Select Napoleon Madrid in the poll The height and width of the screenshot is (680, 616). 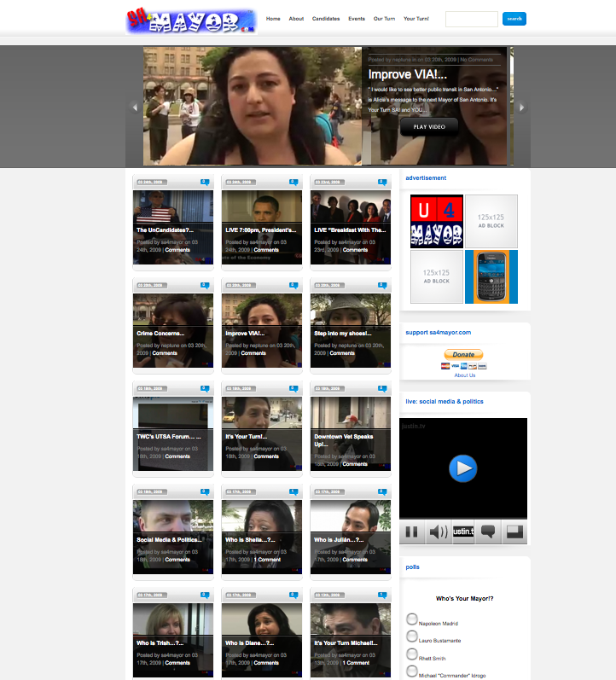click(x=412, y=619)
